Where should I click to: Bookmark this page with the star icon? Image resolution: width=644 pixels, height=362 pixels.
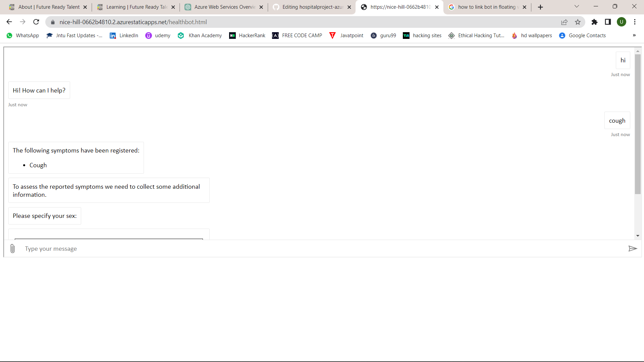click(x=578, y=22)
